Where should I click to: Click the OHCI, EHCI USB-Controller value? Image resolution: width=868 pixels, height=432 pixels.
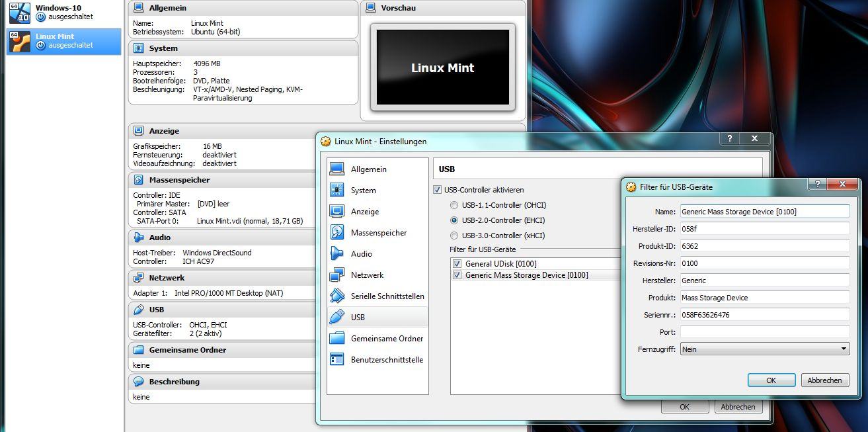[x=208, y=325]
